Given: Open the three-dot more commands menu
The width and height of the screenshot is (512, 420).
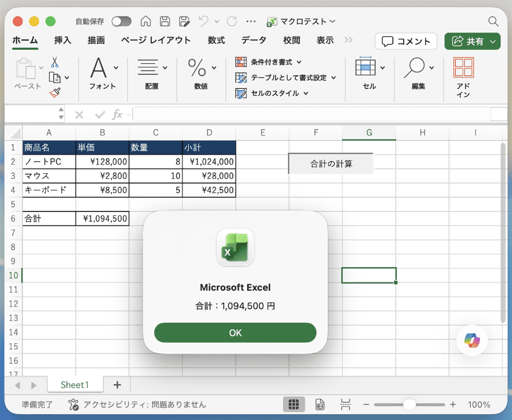Looking at the screenshot, I should pos(251,22).
